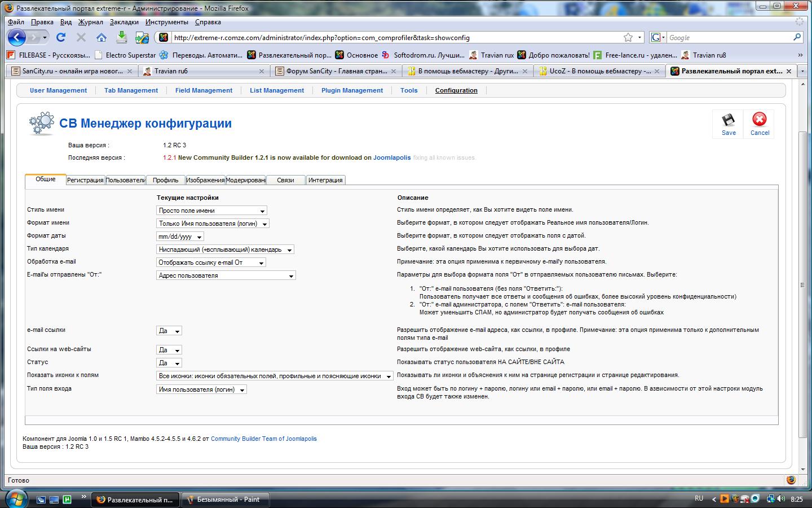Click the red Cancel icon
Screen dimensions: 812x508
coord(760,119)
